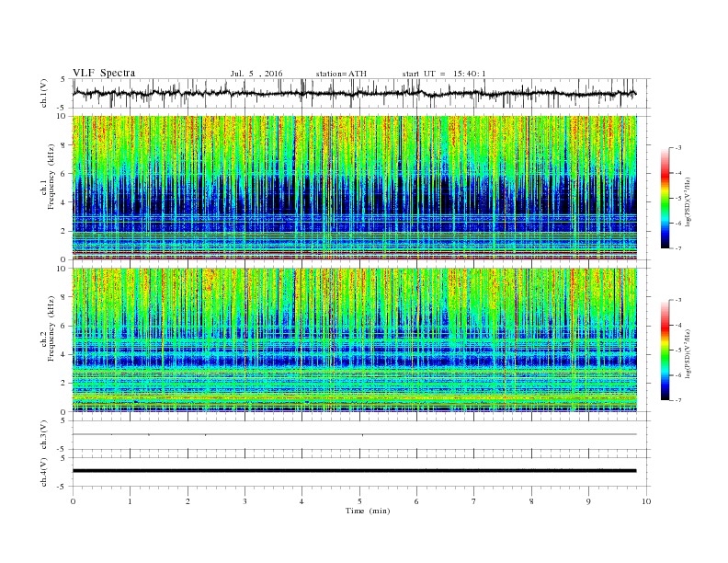Image resolution: width=728 pixels, height=563 pixels.
Task: Click the ch.2 spectrogram plot
Action: tap(355, 340)
